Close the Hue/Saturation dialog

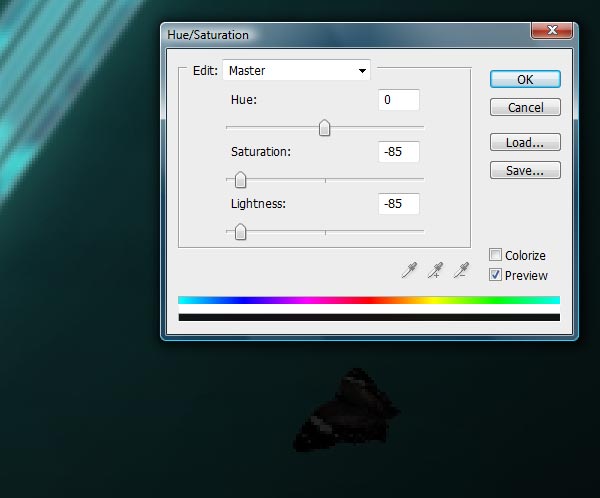point(552,30)
